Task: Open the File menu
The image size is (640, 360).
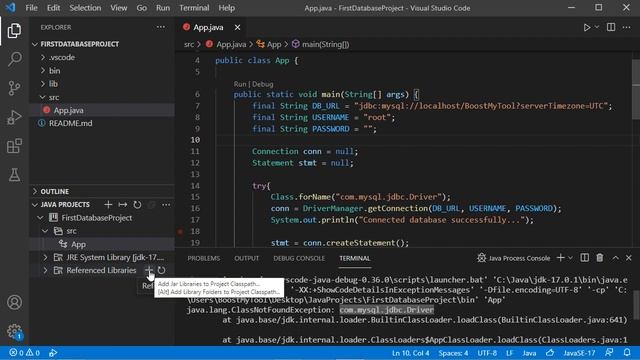Action: (x=31, y=8)
